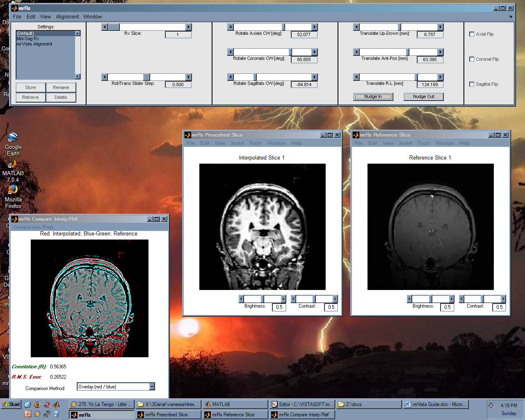
Task: Click the Translate Up-Down value field
Action: 429,35
